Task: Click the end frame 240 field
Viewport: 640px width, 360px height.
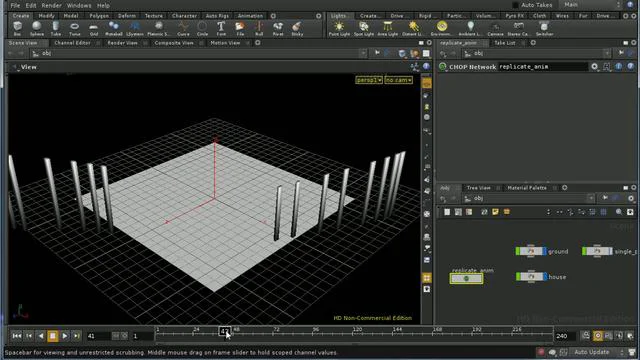Action: coord(565,336)
